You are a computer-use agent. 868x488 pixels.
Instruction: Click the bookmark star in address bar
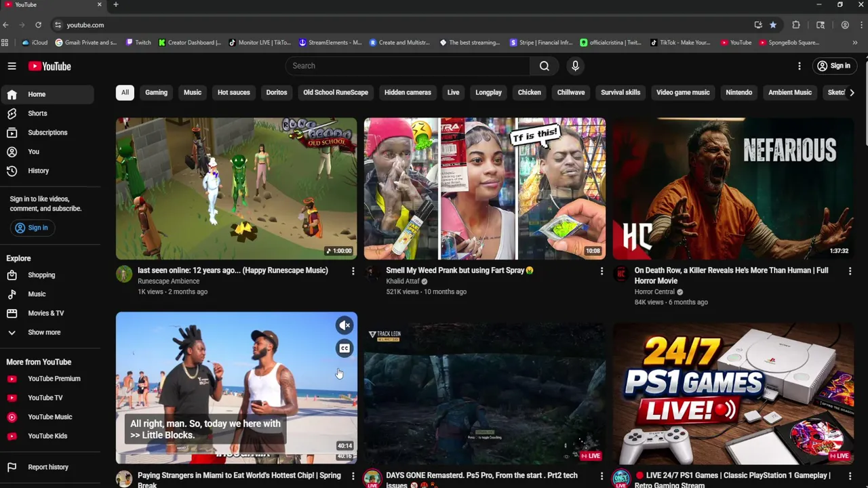coord(772,25)
